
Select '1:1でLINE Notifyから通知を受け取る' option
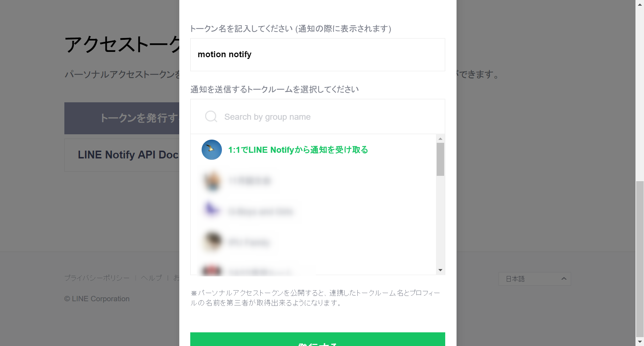click(x=298, y=150)
